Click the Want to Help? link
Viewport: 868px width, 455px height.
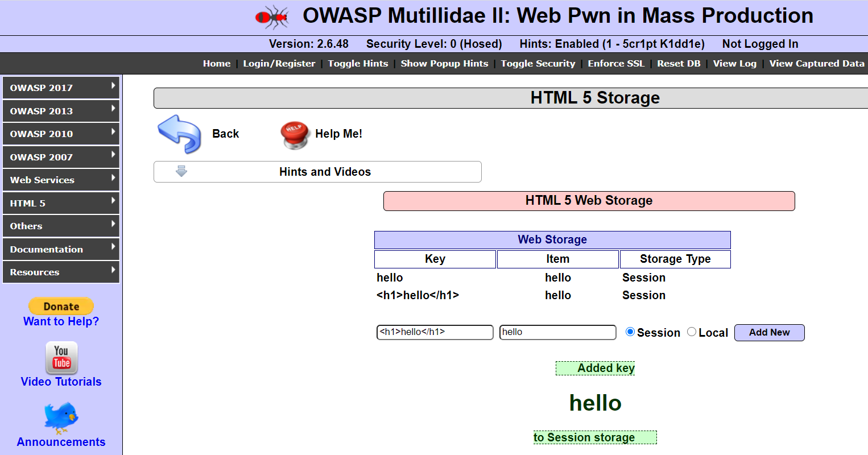pos(61,321)
